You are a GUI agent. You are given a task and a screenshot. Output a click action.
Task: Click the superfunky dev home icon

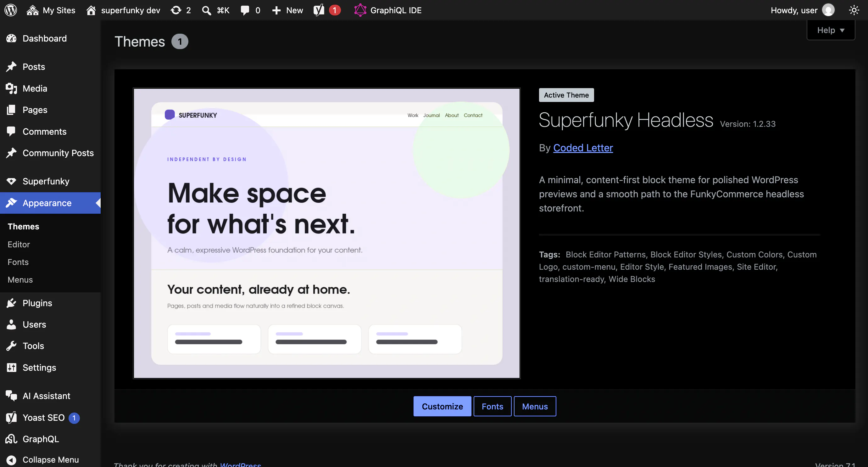click(x=91, y=10)
